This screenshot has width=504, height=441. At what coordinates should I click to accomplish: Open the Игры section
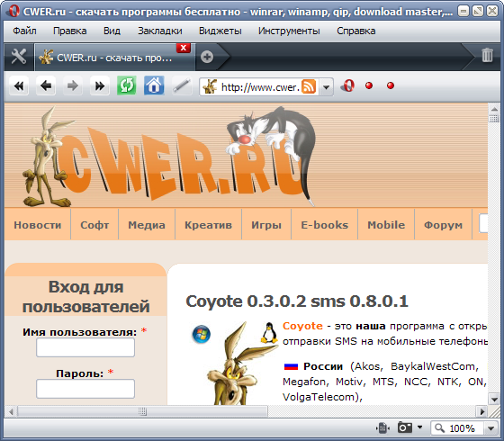click(x=266, y=225)
